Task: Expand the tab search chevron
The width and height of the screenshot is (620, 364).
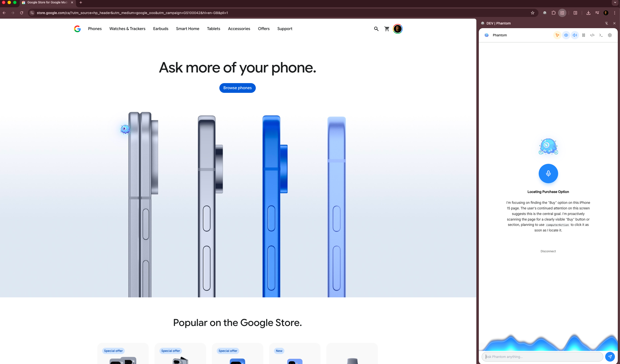Action: point(615,2)
